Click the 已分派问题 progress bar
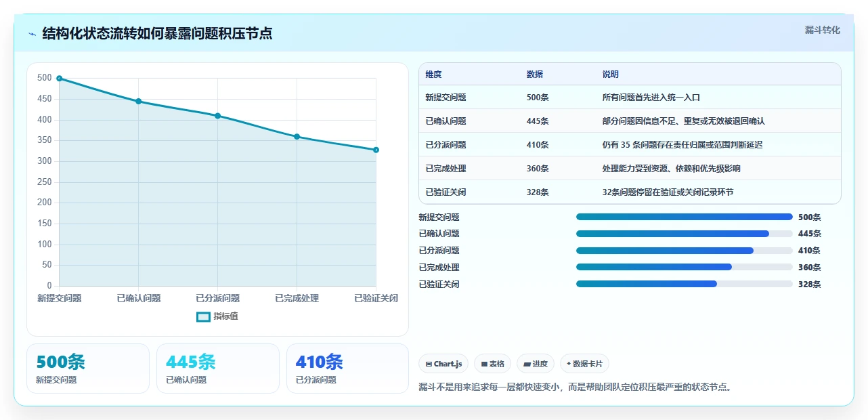The width and height of the screenshot is (868, 420). [x=684, y=251]
